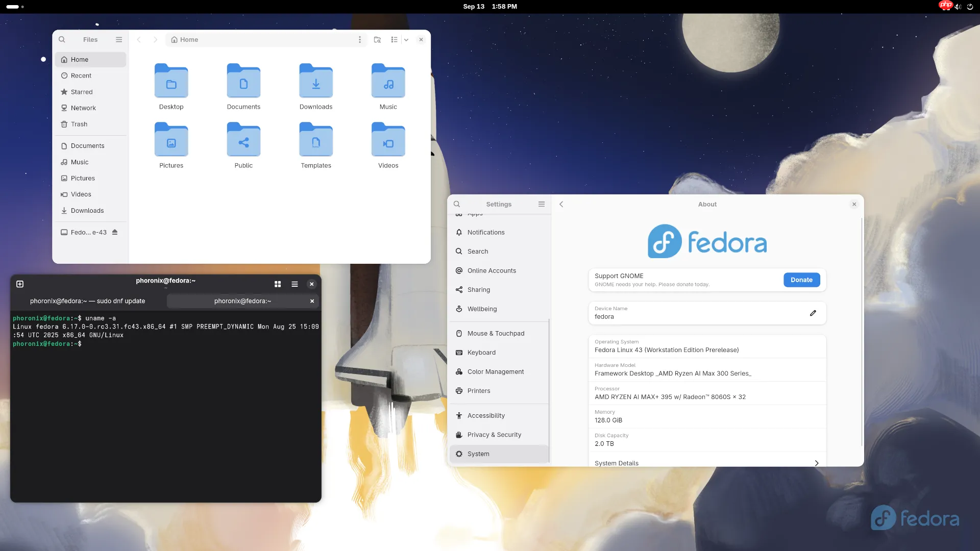
Task: Open the Files path-bar three-dot menu
Action: coord(359,39)
